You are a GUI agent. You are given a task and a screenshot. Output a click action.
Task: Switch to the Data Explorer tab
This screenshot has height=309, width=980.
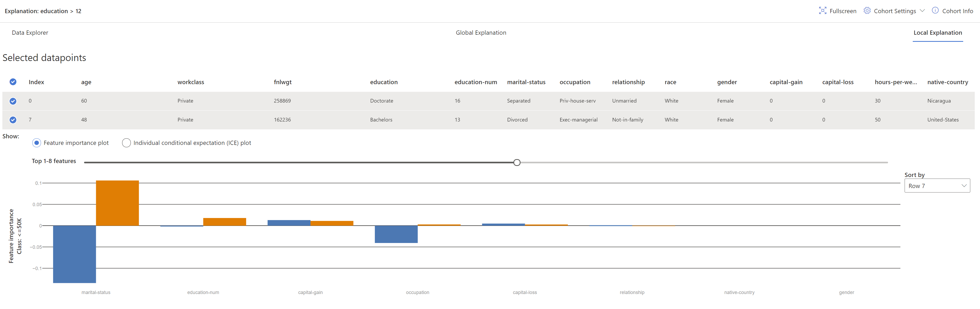point(30,32)
